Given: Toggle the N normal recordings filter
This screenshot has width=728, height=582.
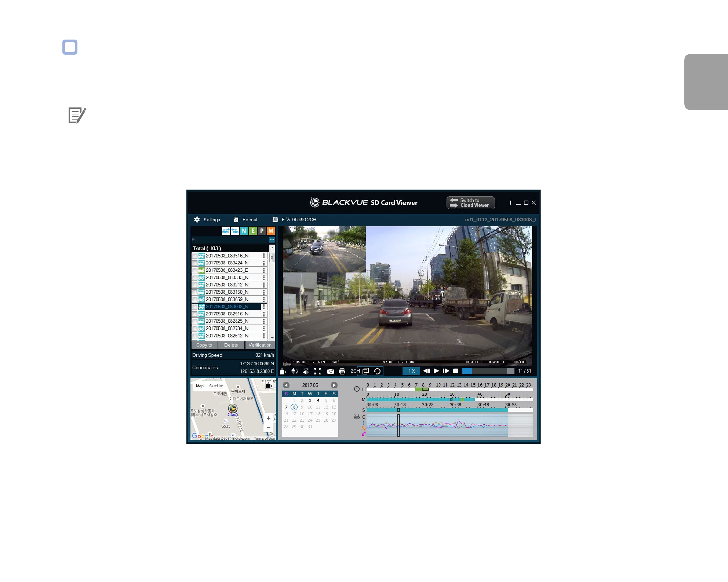Looking at the screenshot, I should tap(244, 231).
